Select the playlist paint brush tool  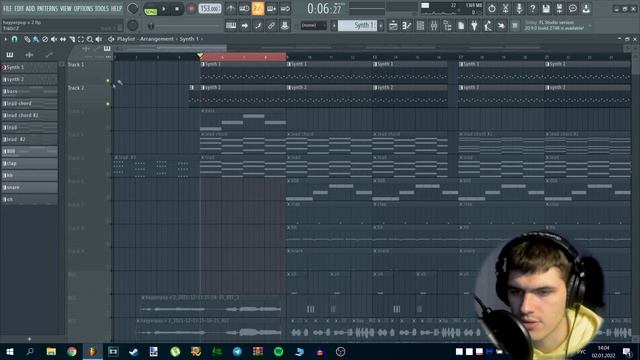coord(36,39)
